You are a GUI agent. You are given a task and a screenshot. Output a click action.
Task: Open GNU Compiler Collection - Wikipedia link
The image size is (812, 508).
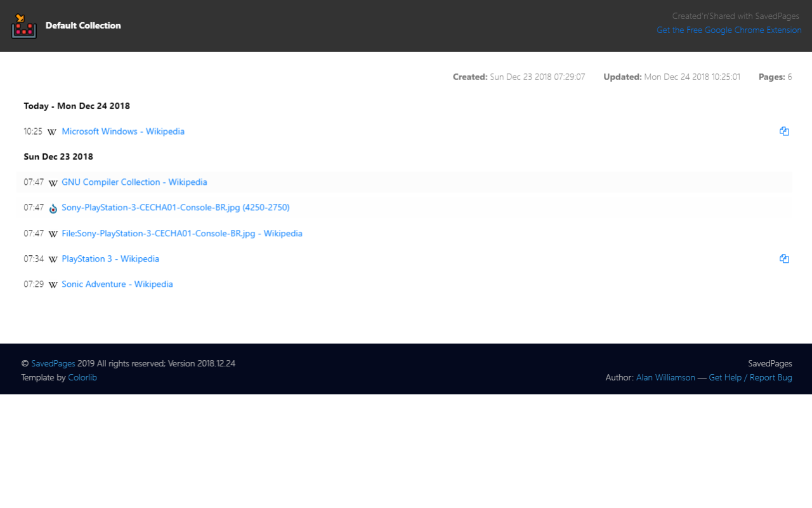(134, 182)
